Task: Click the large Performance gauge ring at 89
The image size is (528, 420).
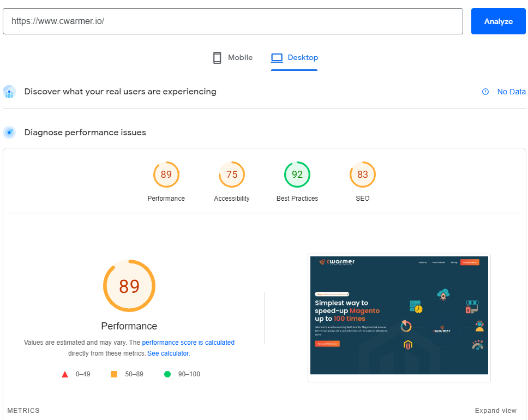Action: 129,285
